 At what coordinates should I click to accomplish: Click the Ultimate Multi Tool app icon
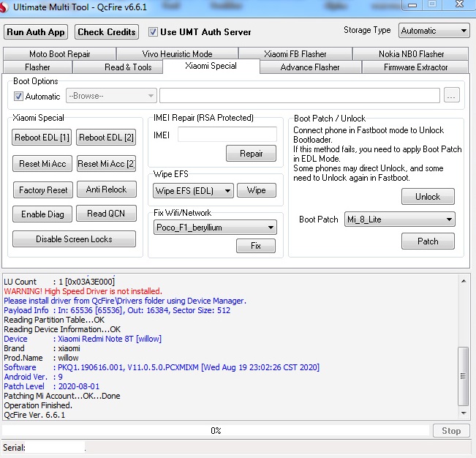(x=3, y=7)
